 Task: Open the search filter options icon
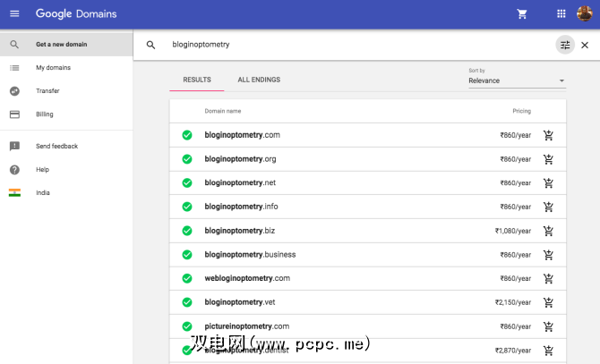[565, 45]
